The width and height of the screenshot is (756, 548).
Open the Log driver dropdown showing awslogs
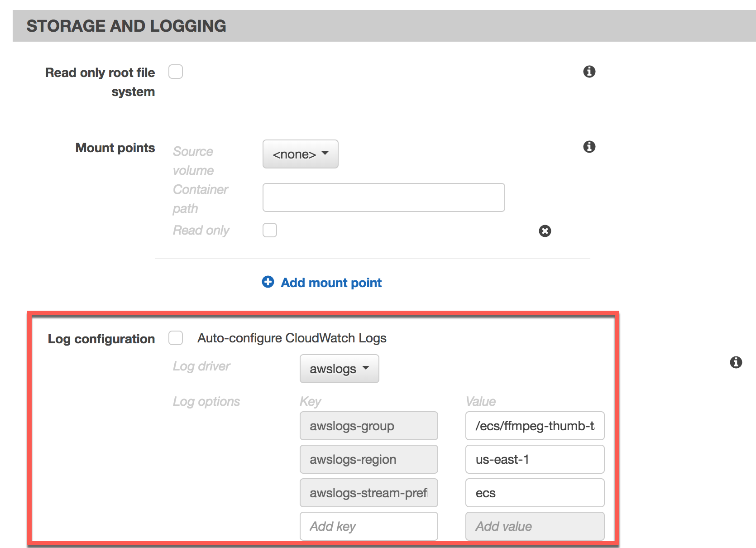tap(339, 369)
